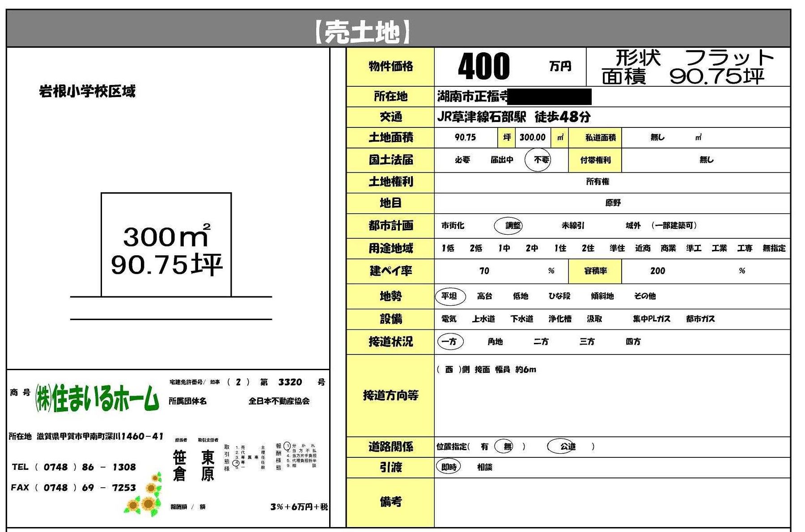Screen dimensions: 805x532
Task: Click the 国土法届 label cell
Action: [390, 160]
